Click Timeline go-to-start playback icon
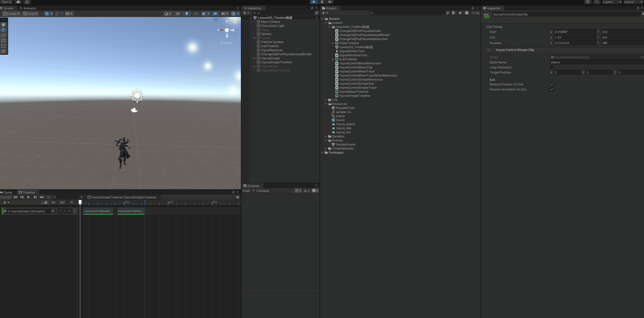Screen dimensions: 644x318 point(15,197)
